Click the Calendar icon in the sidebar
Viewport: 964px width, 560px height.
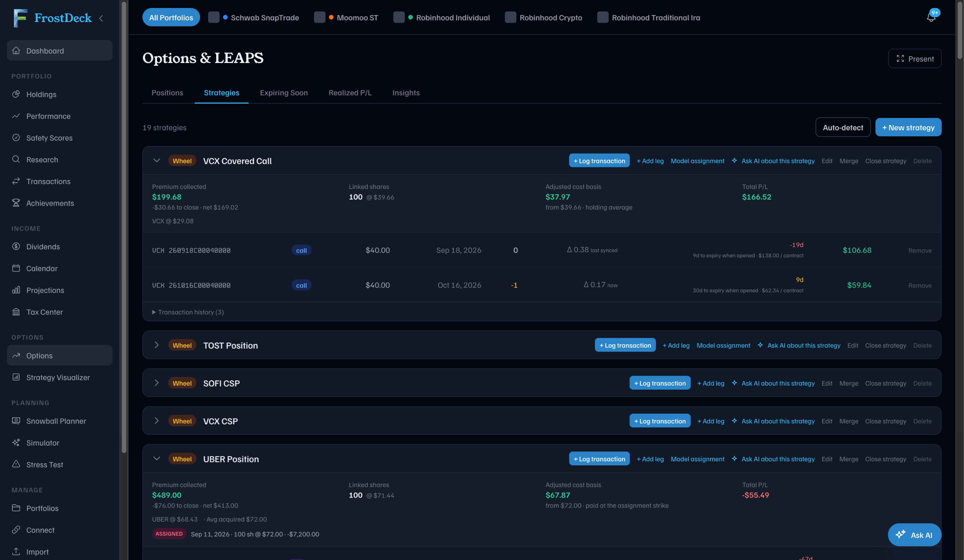tap(16, 268)
